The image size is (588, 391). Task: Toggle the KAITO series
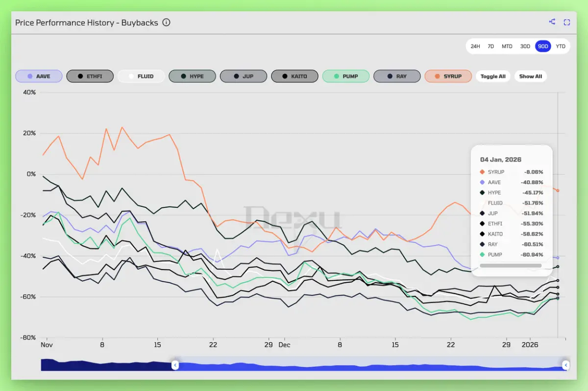(294, 76)
